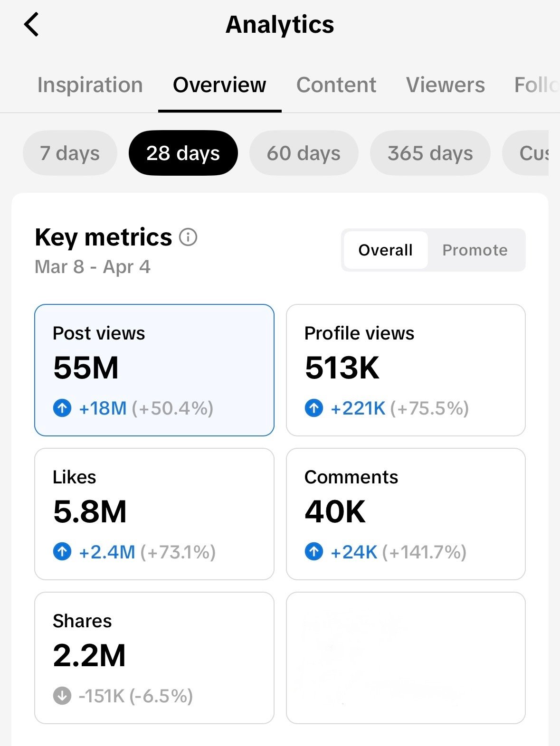Open the Followers tab
The image size is (560, 746).
click(536, 85)
